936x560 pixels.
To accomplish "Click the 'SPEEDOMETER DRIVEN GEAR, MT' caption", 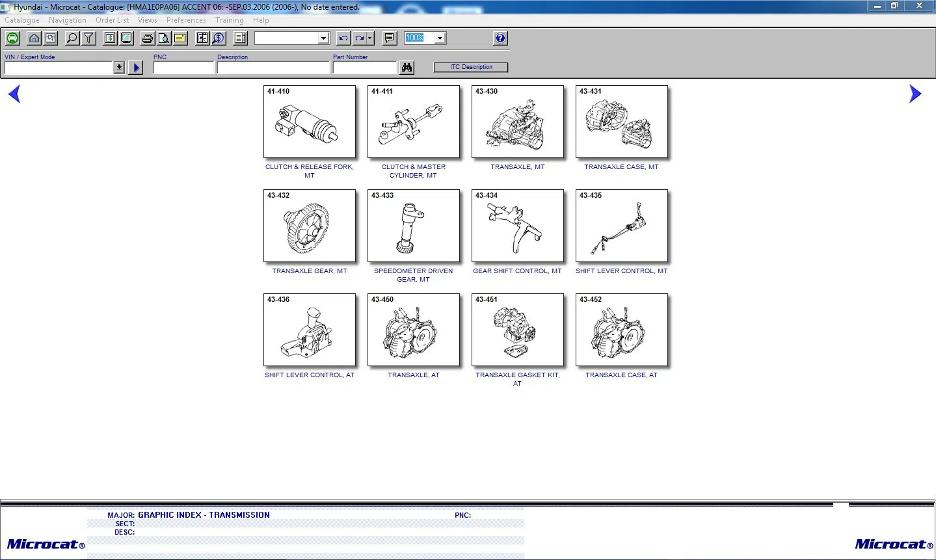I will 414,275.
